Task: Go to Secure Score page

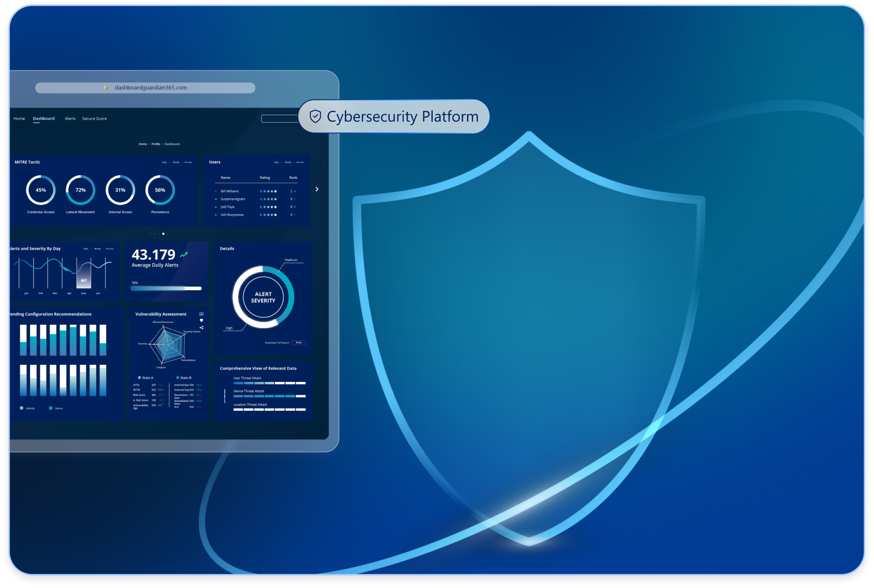Action: point(94,118)
